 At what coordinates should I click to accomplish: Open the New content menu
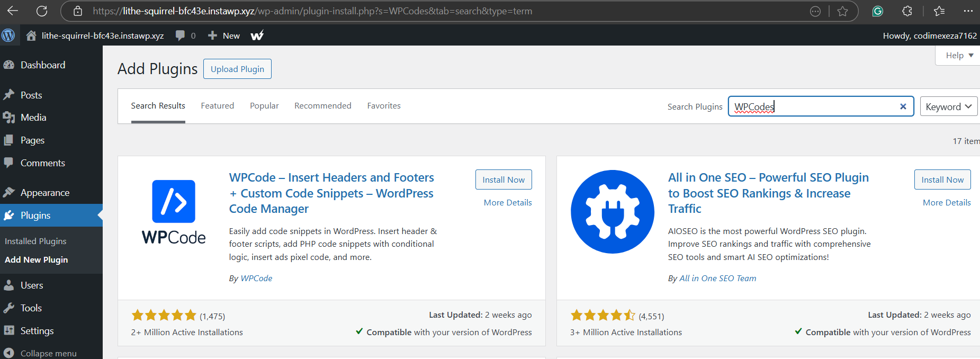click(224, 35)
